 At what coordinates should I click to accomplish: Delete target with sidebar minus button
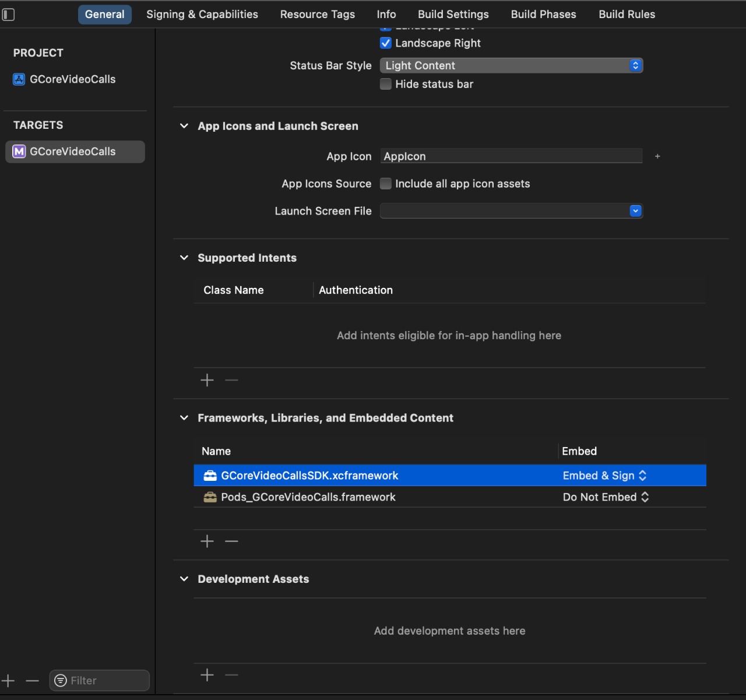click(x=32, y=680)
